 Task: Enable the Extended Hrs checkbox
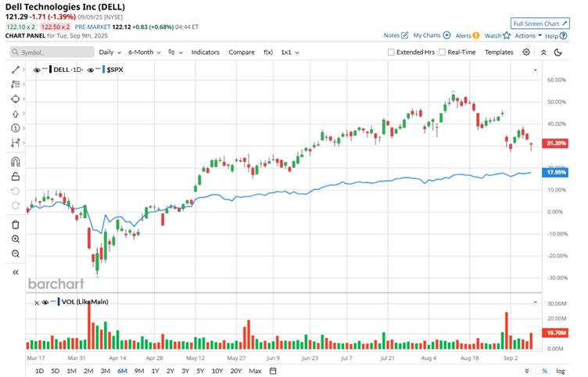coord(391,52)
